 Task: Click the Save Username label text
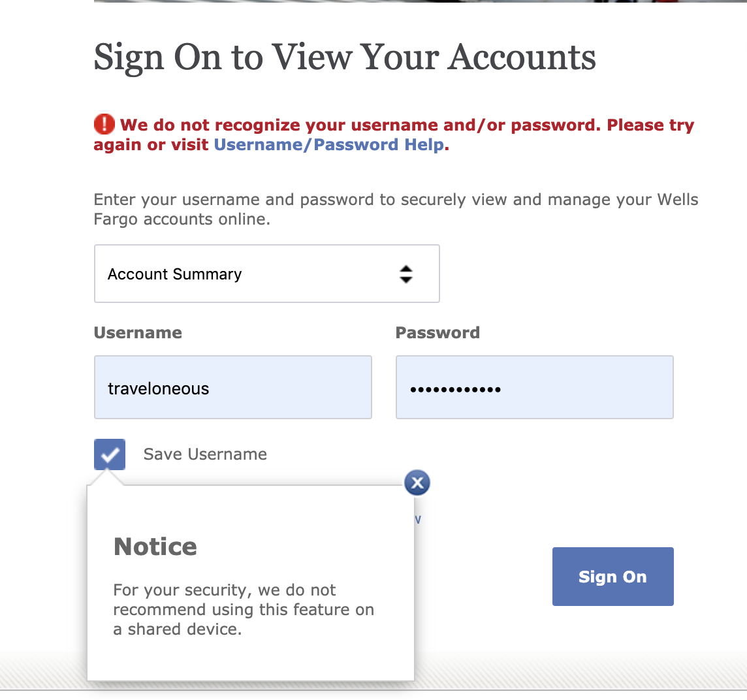[205, 454]
